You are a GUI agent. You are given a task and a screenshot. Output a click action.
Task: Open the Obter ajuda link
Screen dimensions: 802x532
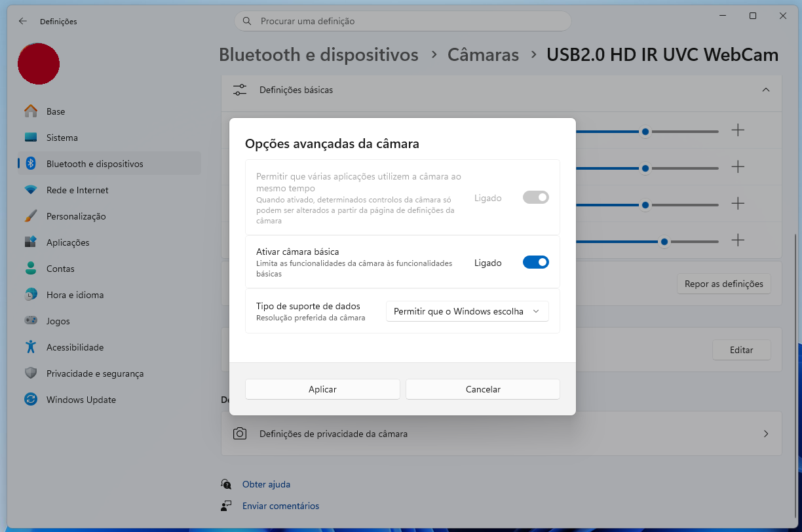(266, 484)
